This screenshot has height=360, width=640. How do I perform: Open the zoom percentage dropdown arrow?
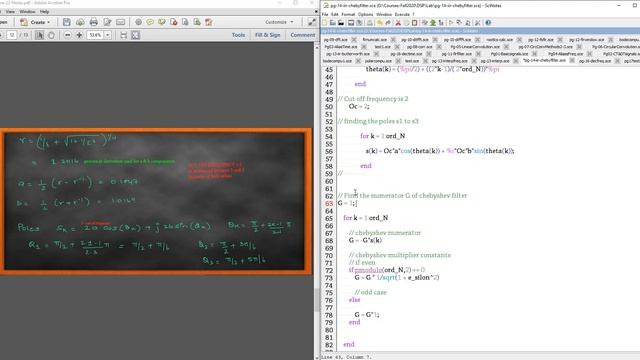pos(108,35)
